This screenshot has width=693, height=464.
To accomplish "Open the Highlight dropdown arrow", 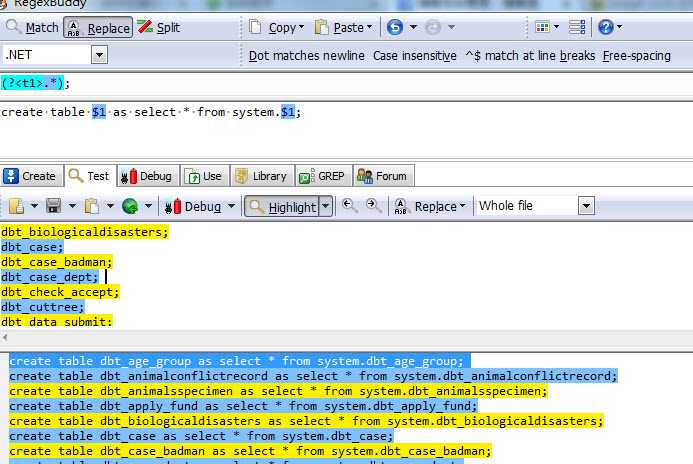I will pos(325,206).
